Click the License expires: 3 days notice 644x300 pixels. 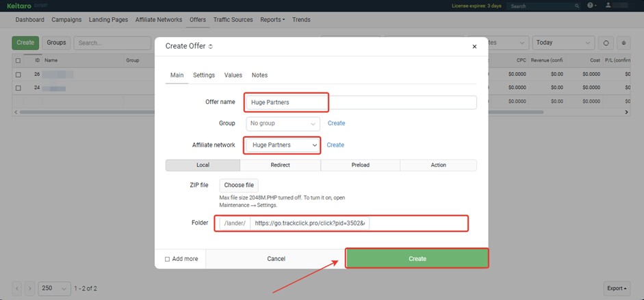(476, 6)
